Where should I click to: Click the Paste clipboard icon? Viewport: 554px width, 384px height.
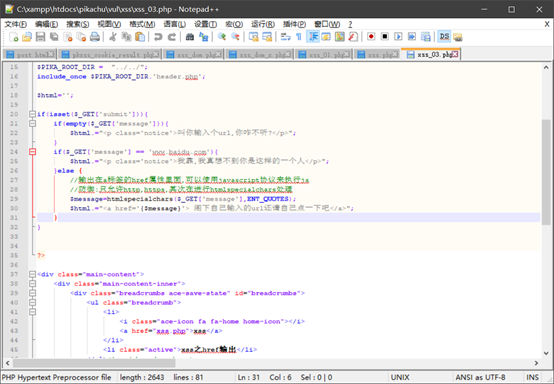(140, 37)
